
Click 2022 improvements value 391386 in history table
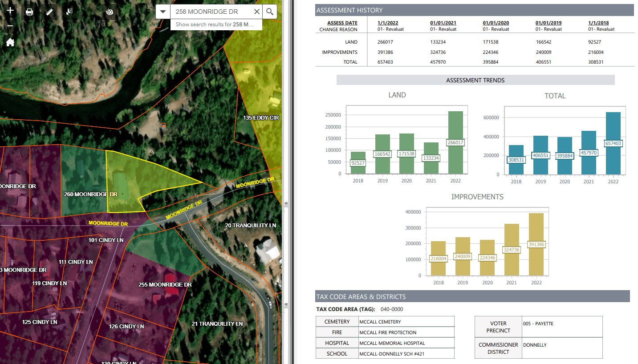coord(385,53)
